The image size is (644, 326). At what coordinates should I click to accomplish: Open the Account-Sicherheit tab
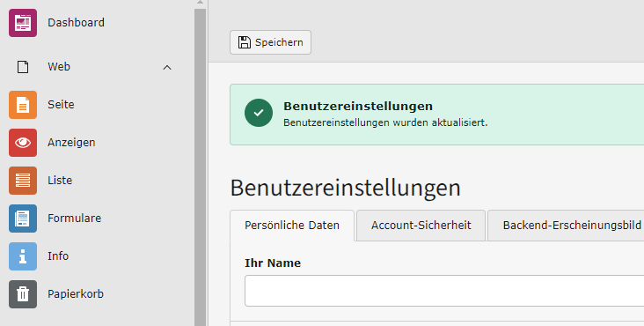pos(421,226)
